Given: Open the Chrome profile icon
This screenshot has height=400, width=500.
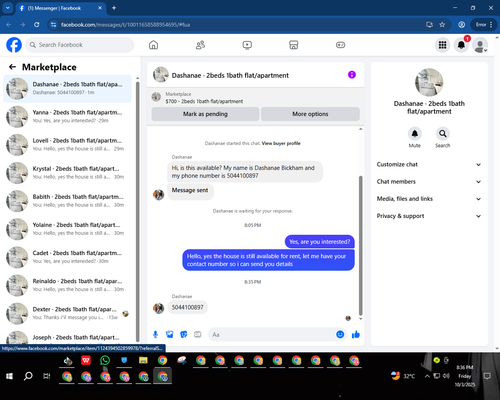Looking at the screenshot, I should point(461,25).
